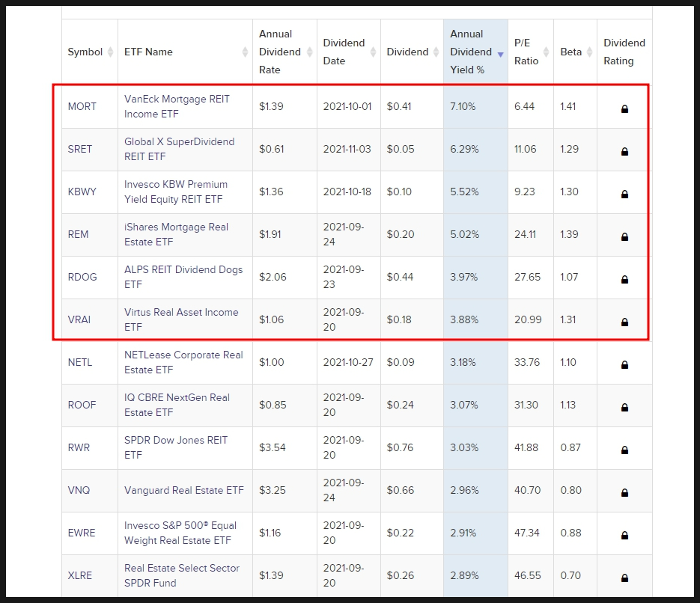Viewport: 700px width, 603px height.
Task: Click the 6.29% yield value
Action: [464, 149]
